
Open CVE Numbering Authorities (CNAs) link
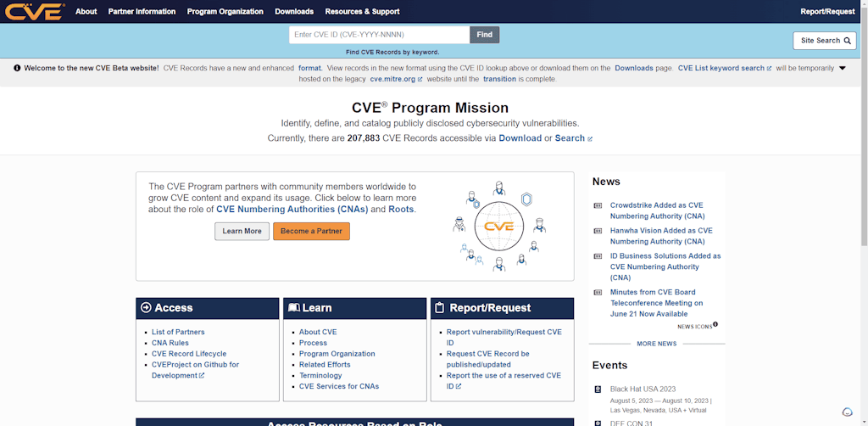[x=292, y=210]
